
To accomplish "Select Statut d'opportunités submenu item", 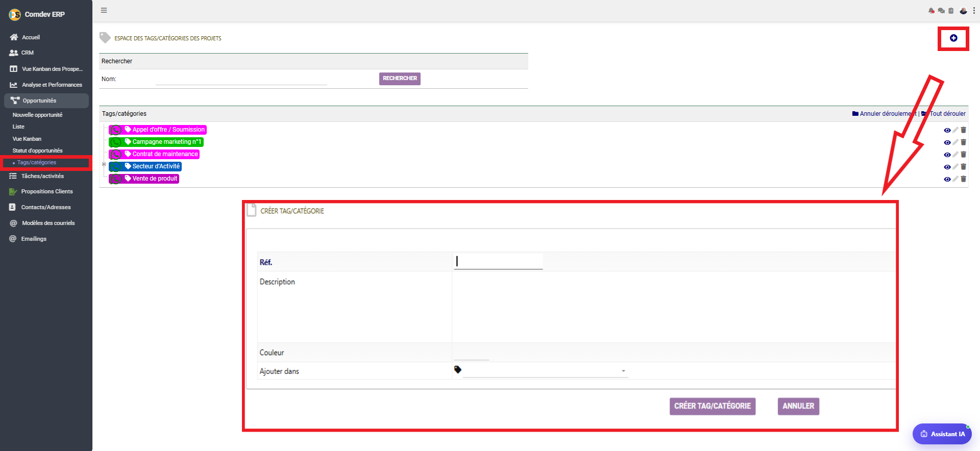I will (37, 151).
